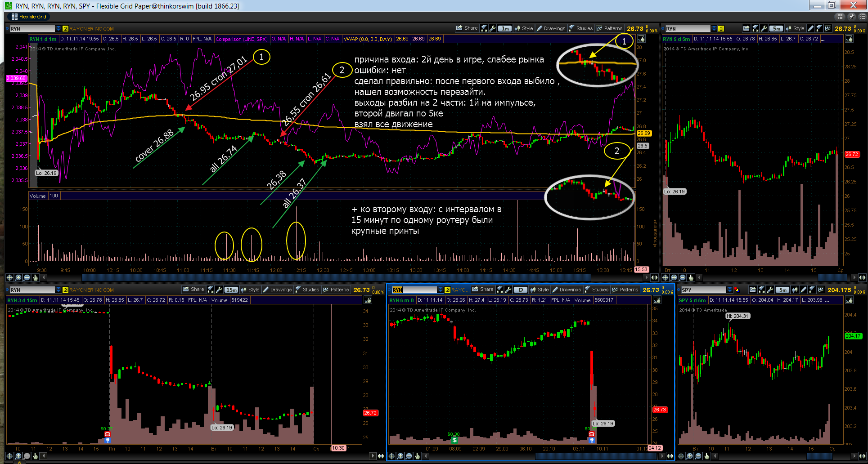Open Drawings in the RYN 15m chart

click(277, 290)
